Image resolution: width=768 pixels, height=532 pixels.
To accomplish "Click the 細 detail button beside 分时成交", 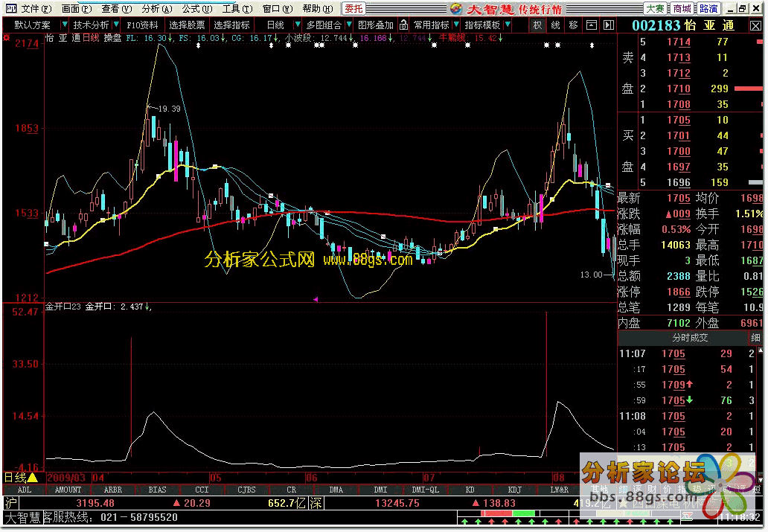I will pyautogui.click(x=755, y=338).
